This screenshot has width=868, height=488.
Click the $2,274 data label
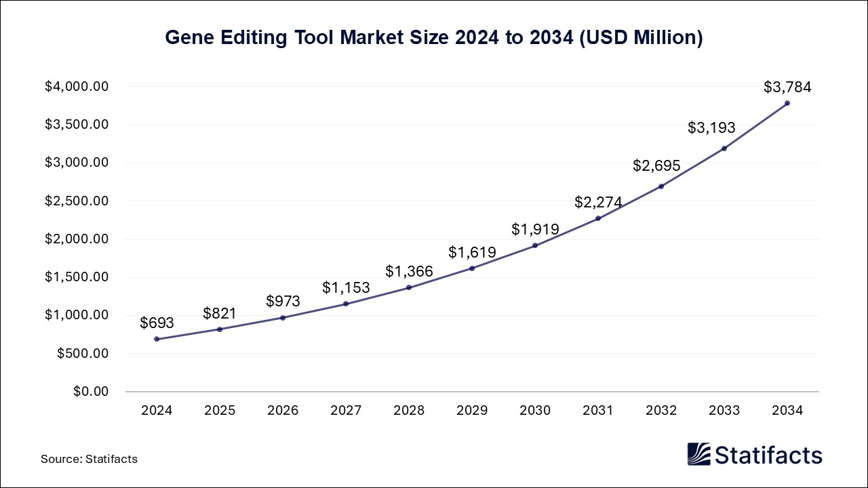click(598, 202)
